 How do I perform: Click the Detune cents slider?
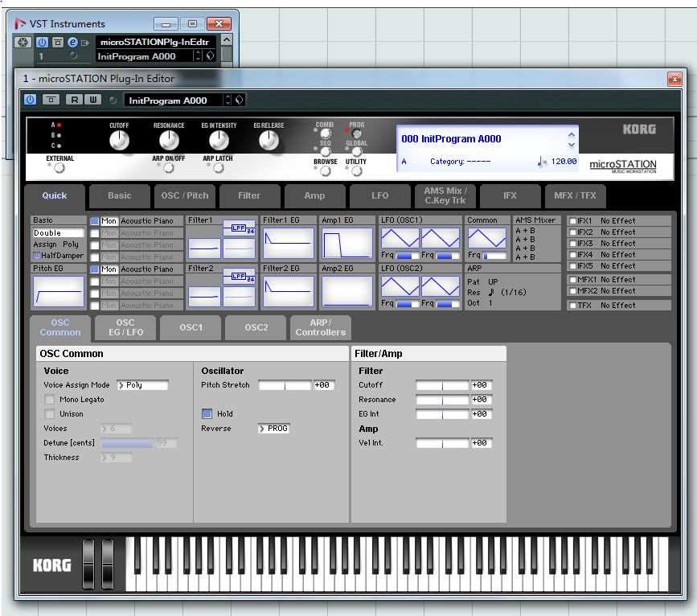click(127, 443)
